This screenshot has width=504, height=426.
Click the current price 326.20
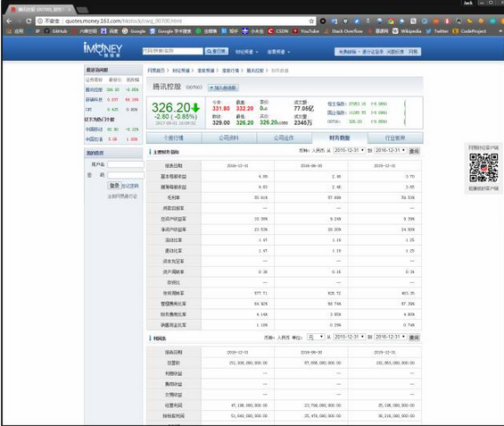(171, 107)
